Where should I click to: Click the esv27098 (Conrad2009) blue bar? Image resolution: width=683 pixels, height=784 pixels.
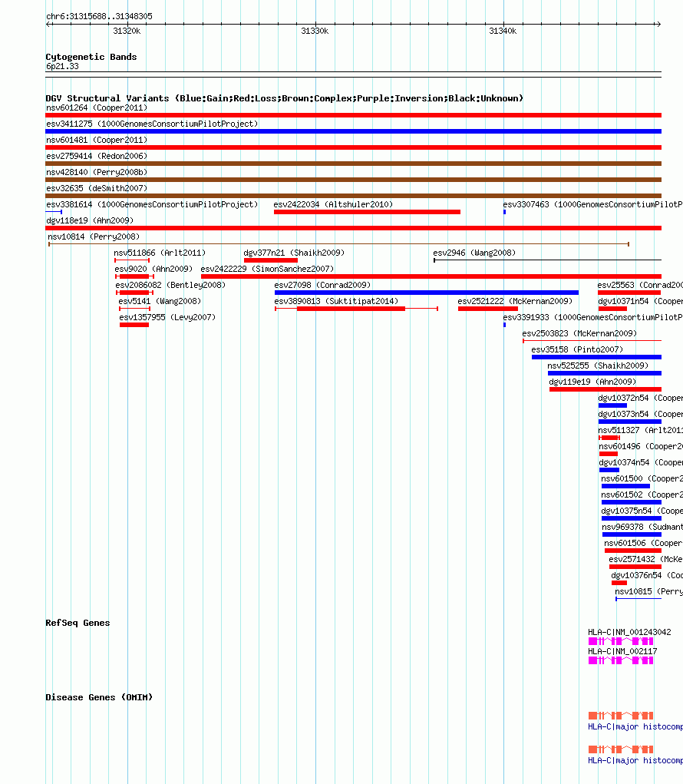point(426,293)
